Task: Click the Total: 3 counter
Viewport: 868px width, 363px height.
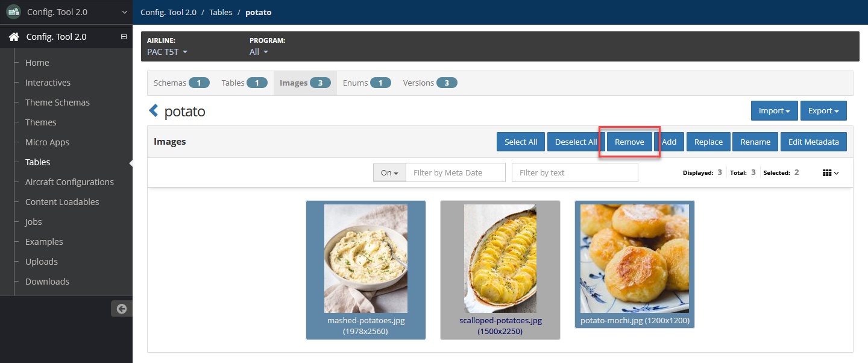Action: pyautogui.click(x=743, y=172)
